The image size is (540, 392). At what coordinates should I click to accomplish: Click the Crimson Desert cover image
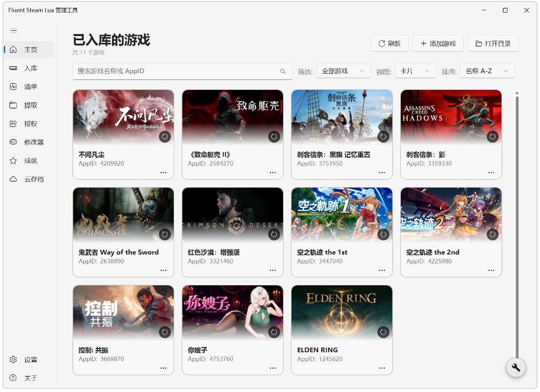coord(232,215)
